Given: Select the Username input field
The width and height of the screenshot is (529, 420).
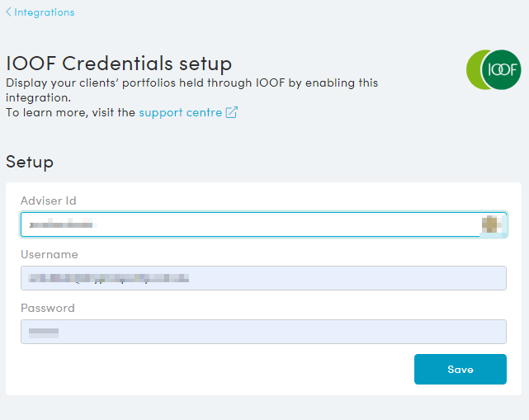Looking at the screenshot, I should 263,278.
